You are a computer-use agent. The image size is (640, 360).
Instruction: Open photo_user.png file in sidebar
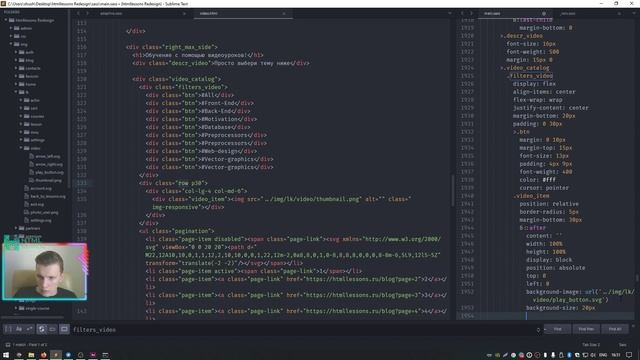point(44,212)
